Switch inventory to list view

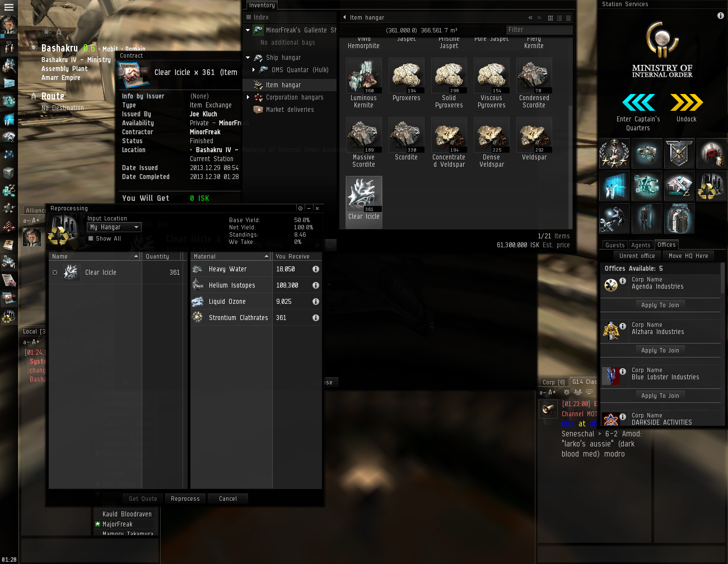tap(568, 18)
